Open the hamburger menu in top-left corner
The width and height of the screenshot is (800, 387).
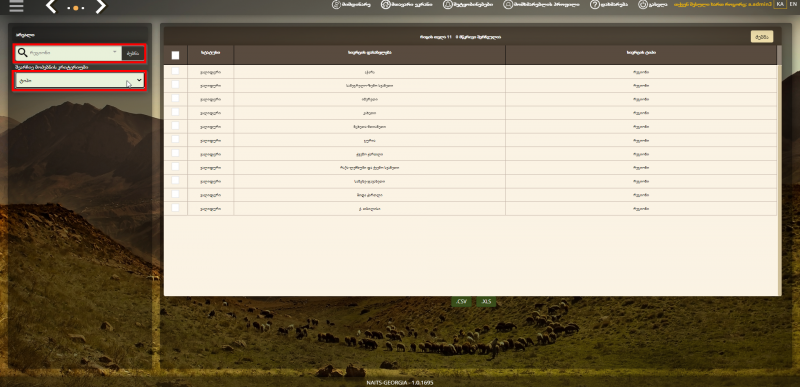[16, 6]
